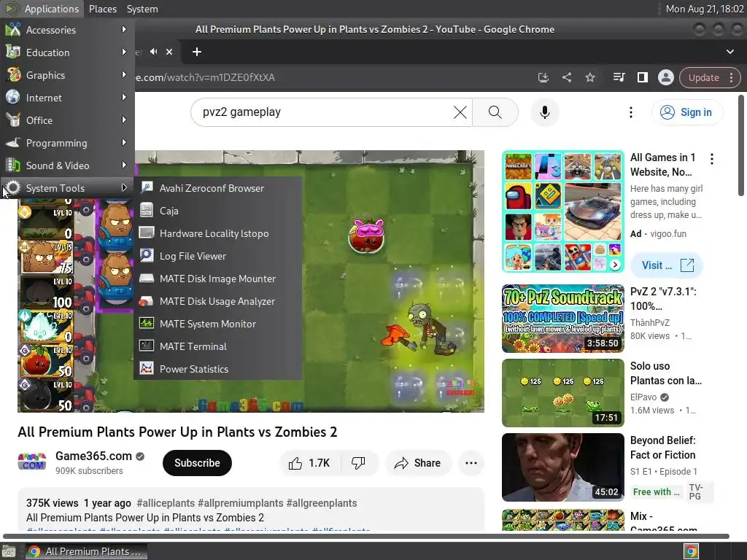
Task: Expand the Education submenu
Action: click(x=67, y=52)
